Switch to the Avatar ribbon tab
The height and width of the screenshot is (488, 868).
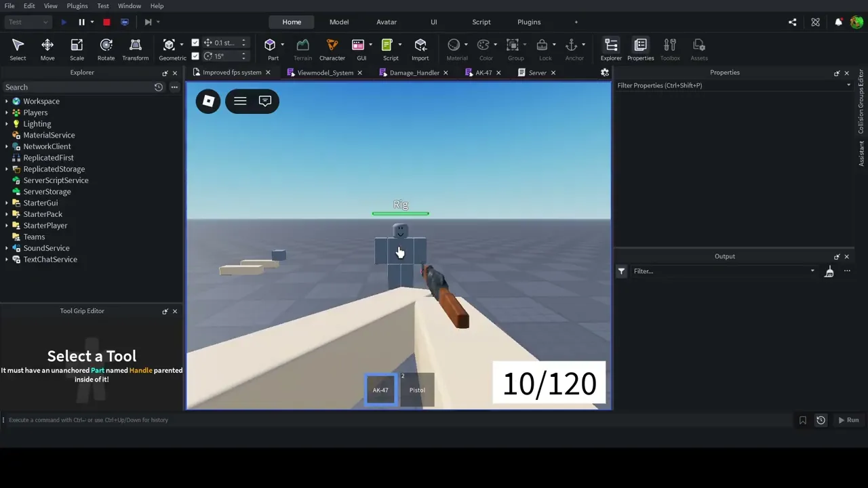[387, 22]
